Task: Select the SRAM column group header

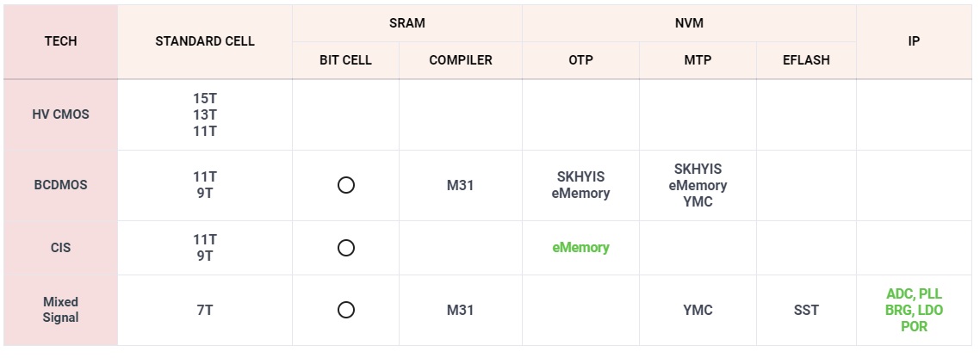Action: pyautogui.click(x=406, y=23)
